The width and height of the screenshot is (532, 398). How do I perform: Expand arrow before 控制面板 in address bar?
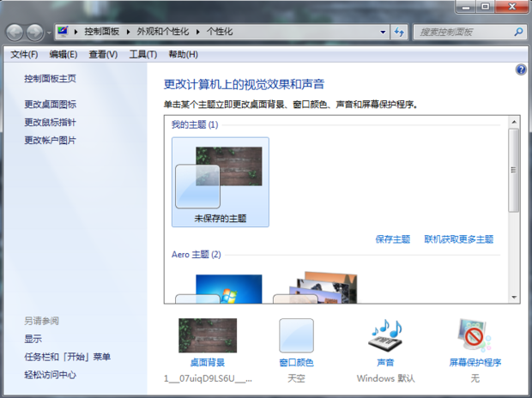[76, 32]
